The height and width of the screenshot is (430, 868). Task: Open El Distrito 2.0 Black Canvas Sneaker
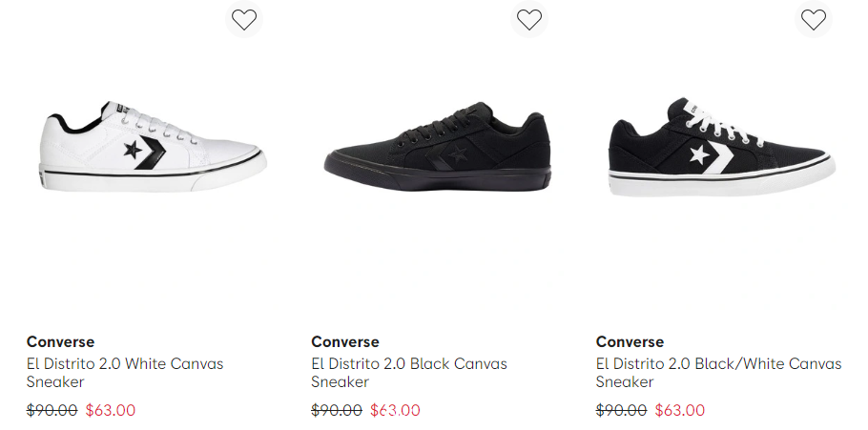click(409, 373)
